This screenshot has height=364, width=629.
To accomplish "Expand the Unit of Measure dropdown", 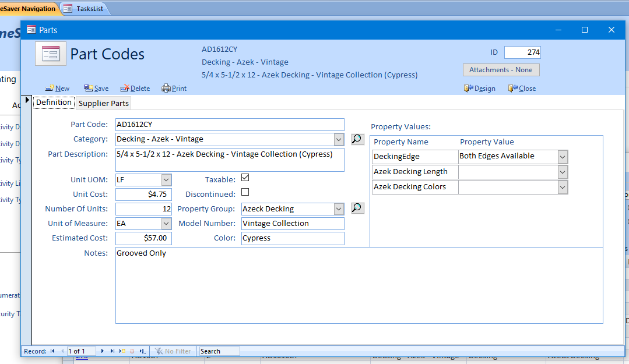I will [166, 224].
